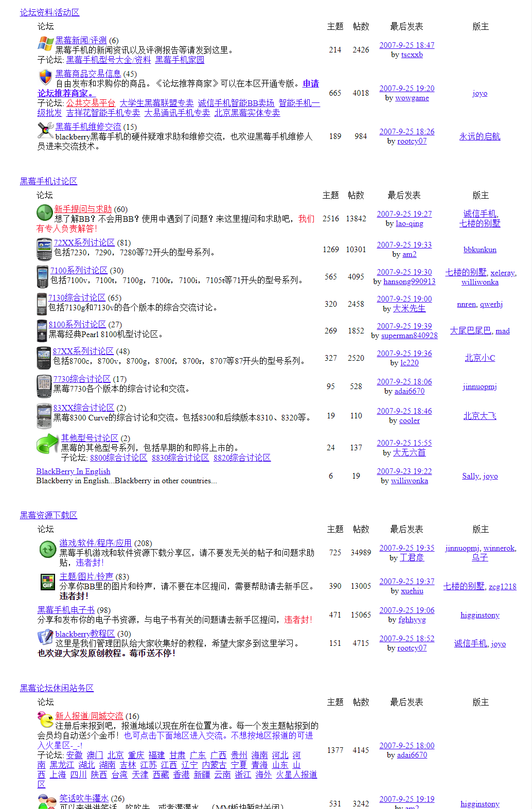532x809 pixels.
Task: Open the 黑莓新闻/评测 forum
Action: point(81,40)
